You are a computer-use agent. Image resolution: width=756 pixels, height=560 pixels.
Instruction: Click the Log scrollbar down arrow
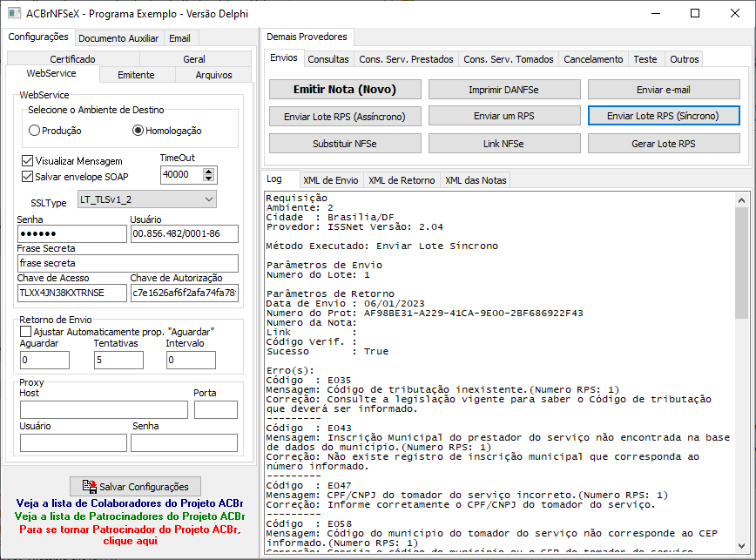click(741, 546)
